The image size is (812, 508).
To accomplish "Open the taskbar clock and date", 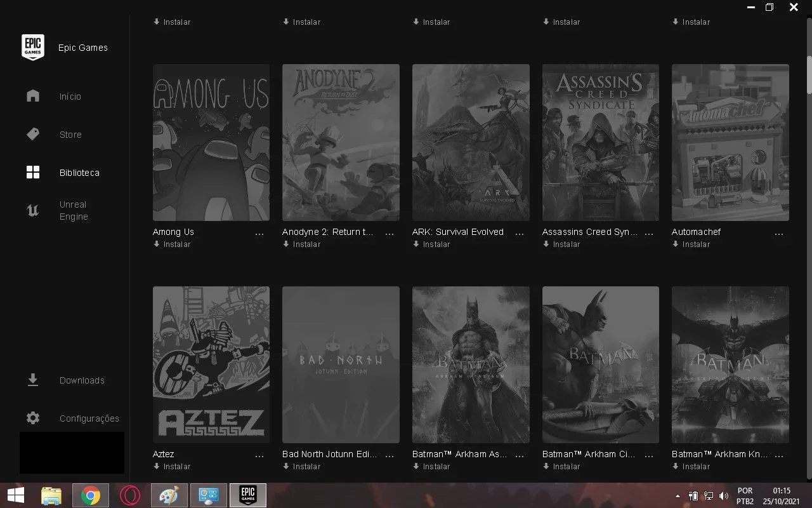I will coord(782,495).
